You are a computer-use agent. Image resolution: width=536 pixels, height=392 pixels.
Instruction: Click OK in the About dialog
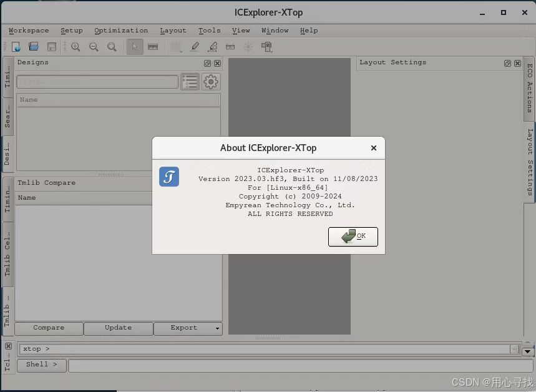353,237
